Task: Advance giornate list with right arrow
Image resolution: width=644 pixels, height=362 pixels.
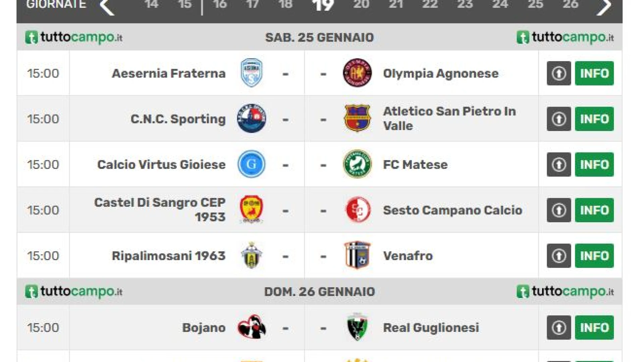Action: click(603, 7)
